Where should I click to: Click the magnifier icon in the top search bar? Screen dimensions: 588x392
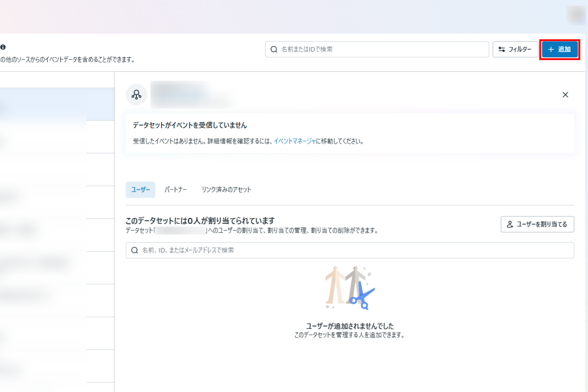[274, 49]
